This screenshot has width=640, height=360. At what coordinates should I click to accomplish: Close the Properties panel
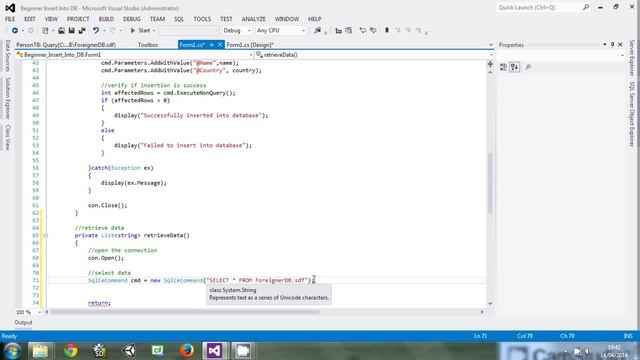[620, 44]
